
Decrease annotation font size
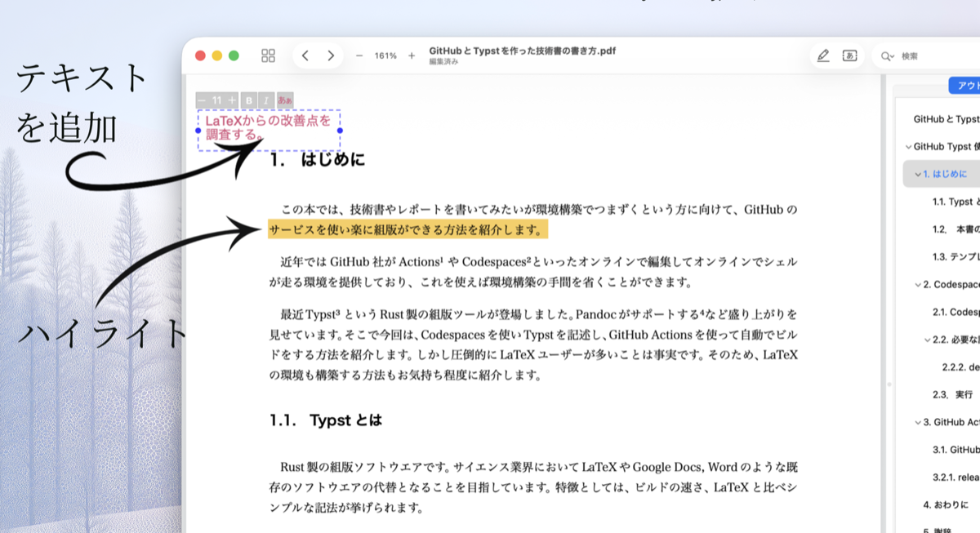202,100
